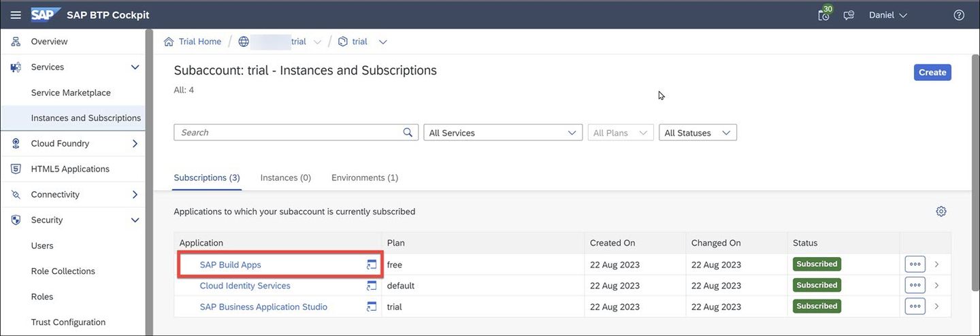Click the Connectivity sidebar icon
Viewport: 980px width, 336px height.
point(16,195)
